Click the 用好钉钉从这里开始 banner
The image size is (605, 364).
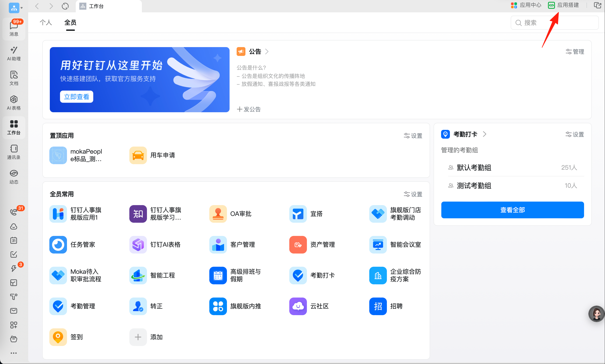(x=139, y=80)
